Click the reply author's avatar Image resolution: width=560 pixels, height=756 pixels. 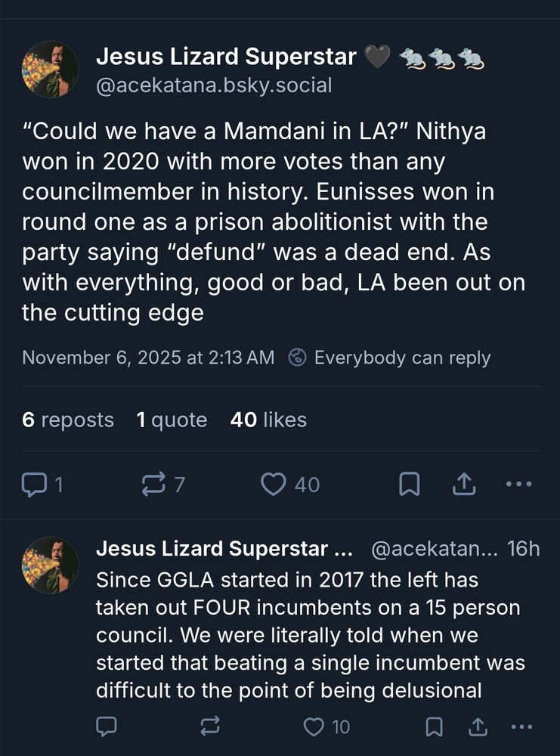tap(51, 565)
